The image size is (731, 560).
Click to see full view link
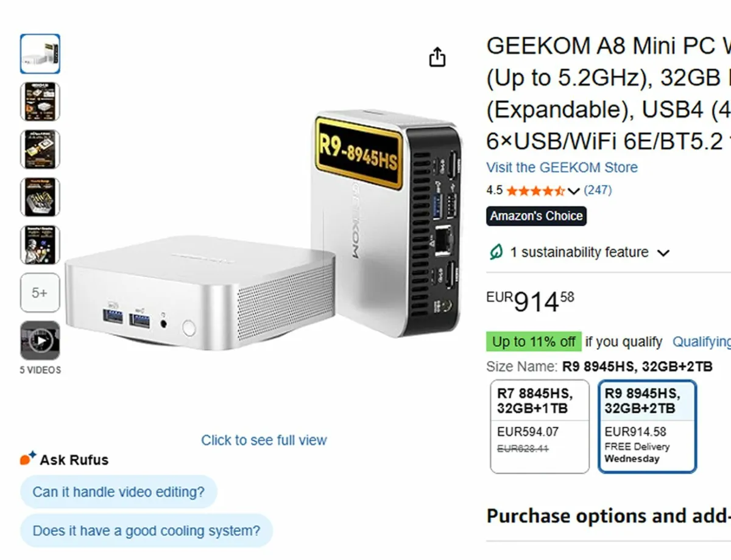pyautogui.click(x=264, y=440)
